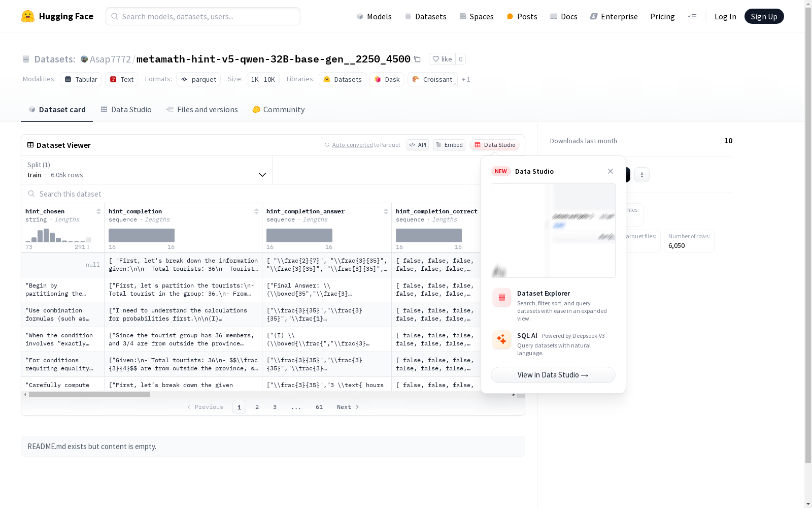The width and height of the screenshot is (812, 508).
Task: Open the three-dot more options button
Action: pos(642,175)
